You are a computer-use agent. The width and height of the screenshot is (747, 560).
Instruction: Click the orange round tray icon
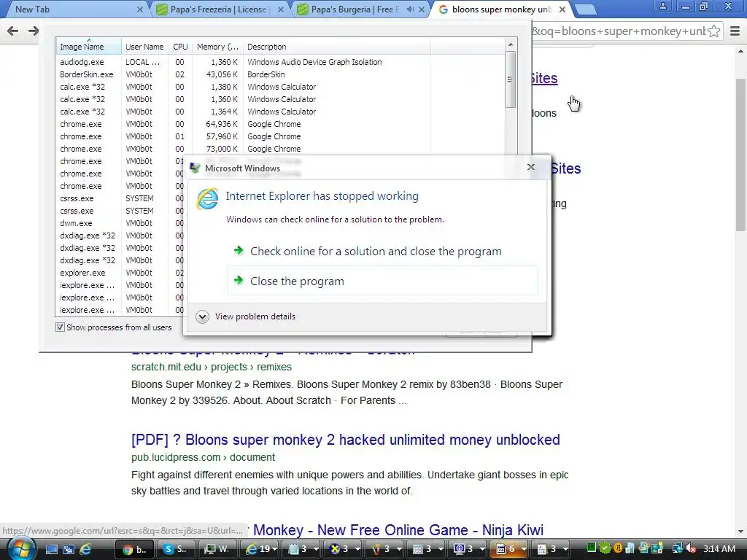click(618, 548)
